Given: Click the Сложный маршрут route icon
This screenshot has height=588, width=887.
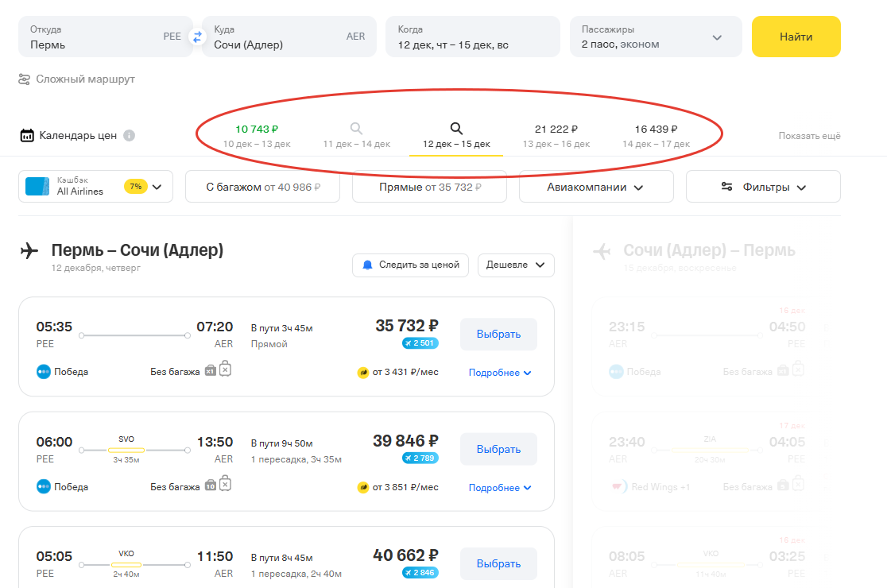Looking at the screenshot, I should tap(23, 79).
